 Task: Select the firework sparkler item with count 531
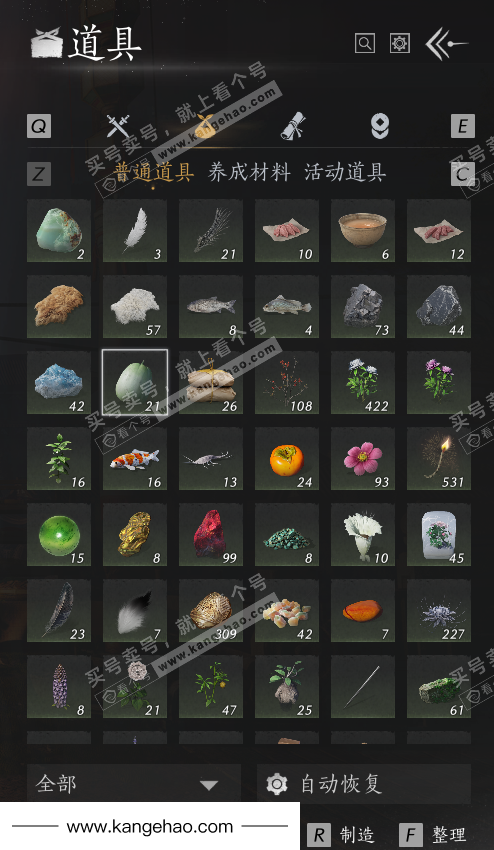tap(439, 459)
